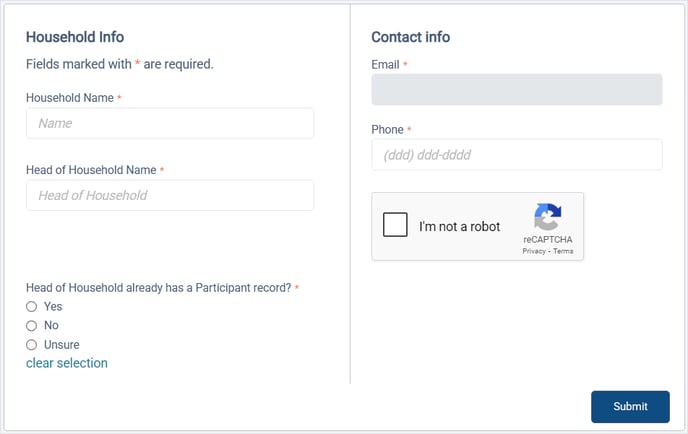The image size is (688, 434).
Task: Click the greyed-out Email field
Action: click(516, 90)
